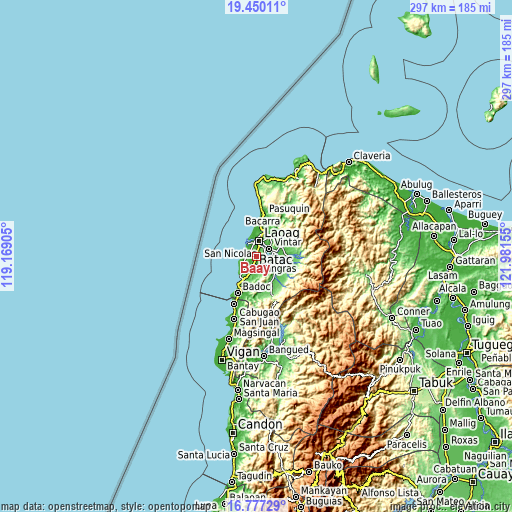Viewport: 512px width, 512px height.
Task: Click the Badoc place label
Action: point(256,287)
